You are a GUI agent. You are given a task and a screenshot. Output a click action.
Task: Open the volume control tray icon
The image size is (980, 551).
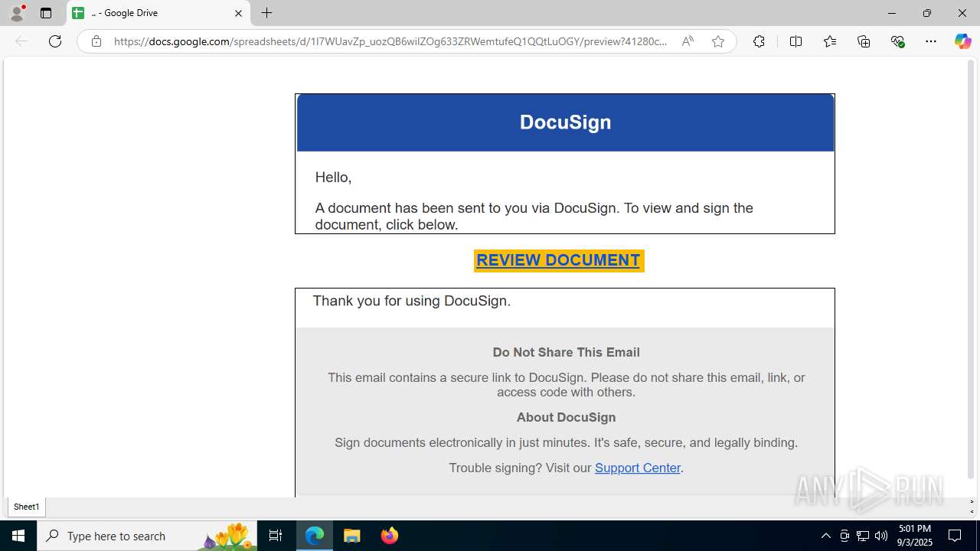(881, 536)
